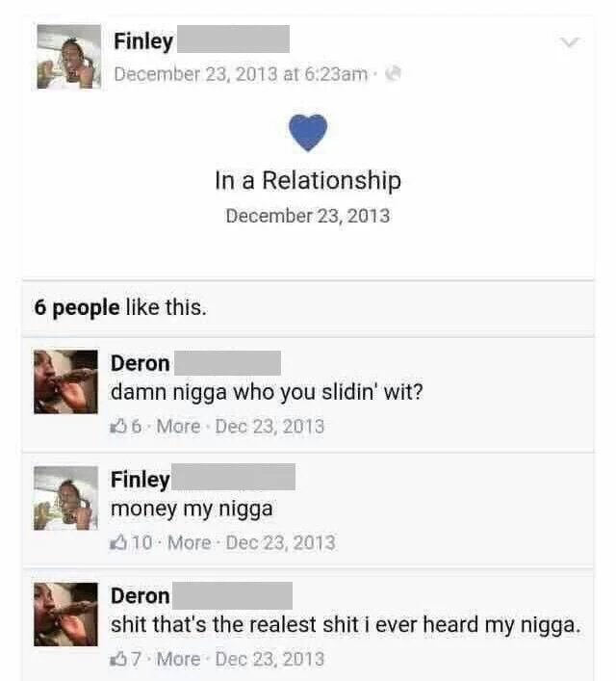Viewport: 616px width, 681px height.
Task: Open Finley's avatar on his comment
Action: tap(65, 498)
